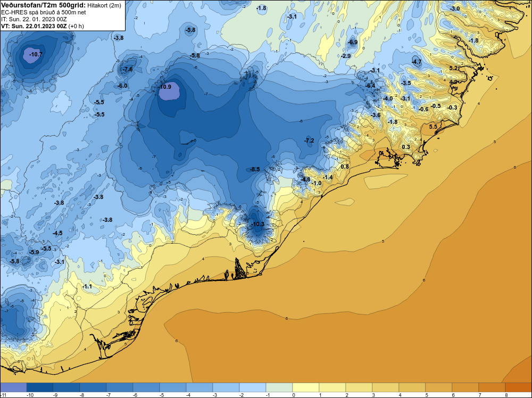Click the 4.9 temperature label
The image size is (532, 398).
[453, 82]
